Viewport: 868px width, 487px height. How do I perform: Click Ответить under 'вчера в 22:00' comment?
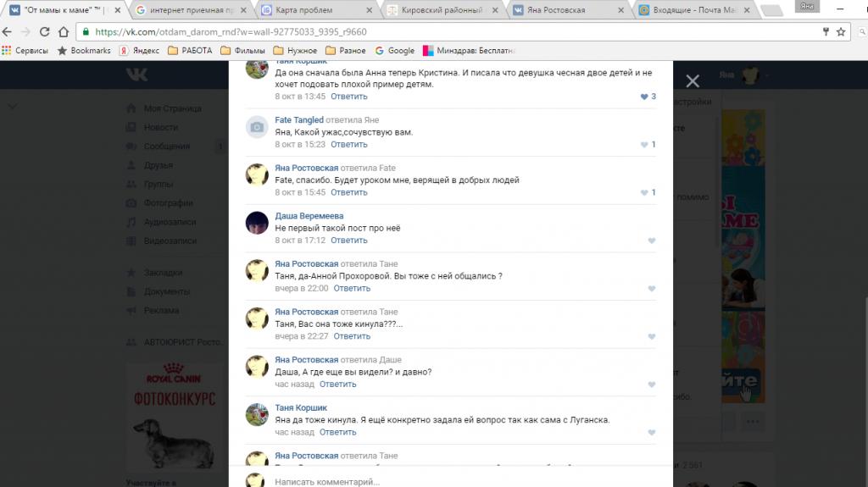352,288
